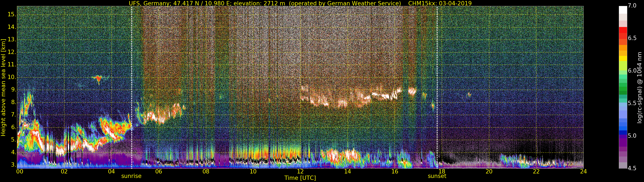
Task: Click the "sunset" label under the time axis
Action: click(437, 176)
